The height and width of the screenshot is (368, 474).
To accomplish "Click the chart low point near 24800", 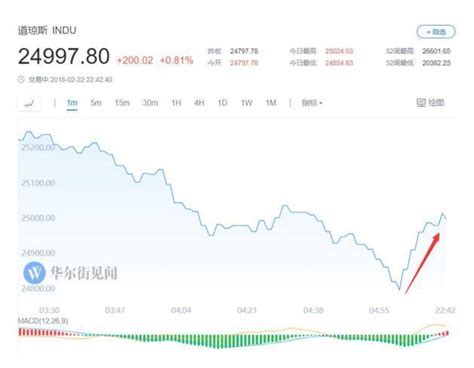I will 399,289.
